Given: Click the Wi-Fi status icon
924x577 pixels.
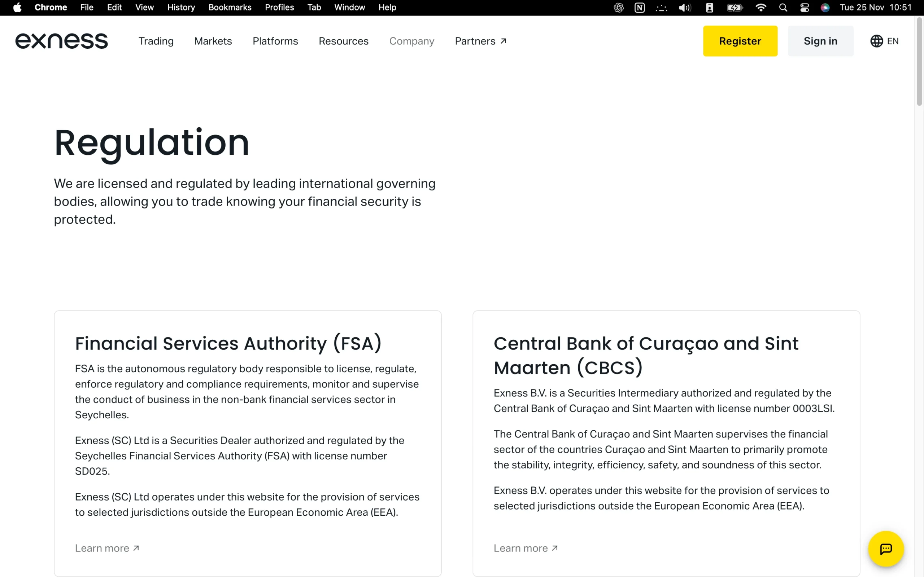Looking at the screenshot, I should tap(760, 7).
